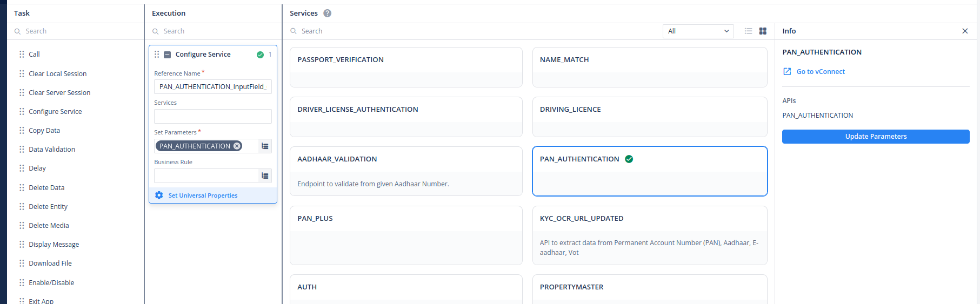Select the AADHAAR_VALIDATION service card

click(x=406, y=171)
